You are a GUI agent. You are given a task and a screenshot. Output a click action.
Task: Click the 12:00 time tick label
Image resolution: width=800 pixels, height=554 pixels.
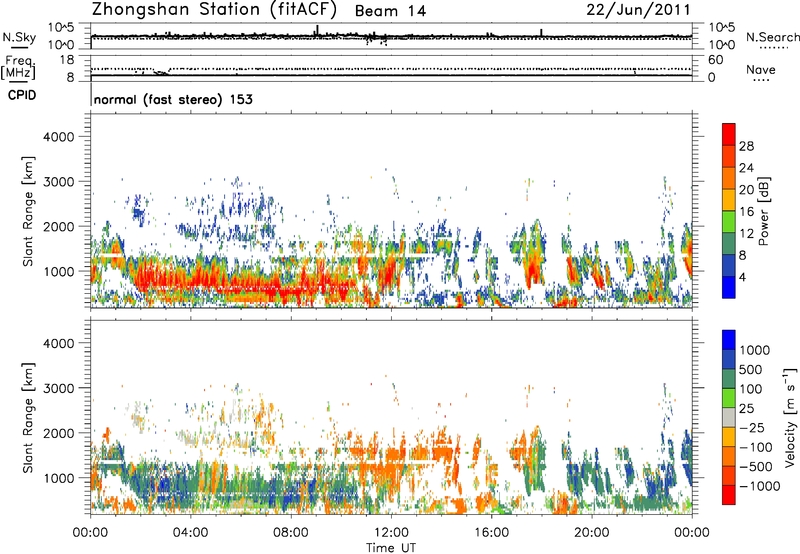(391, 533)
